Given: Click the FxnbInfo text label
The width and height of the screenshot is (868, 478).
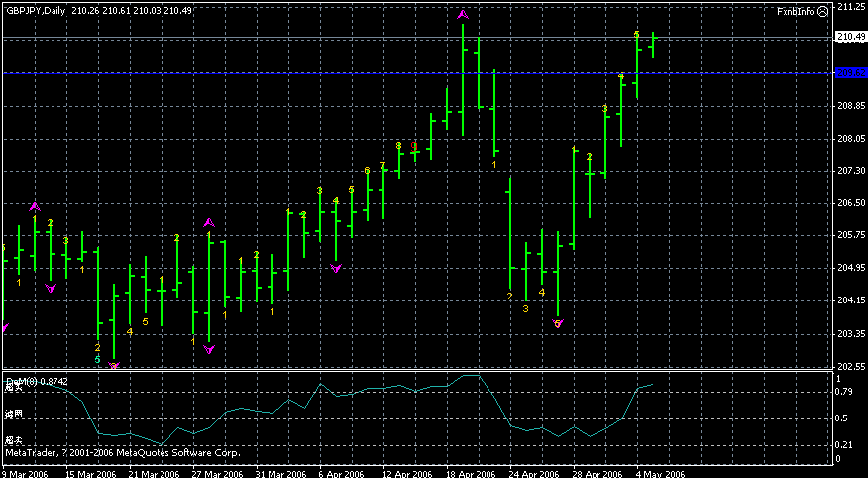Looking at the screenshot, I should point(795,11).
